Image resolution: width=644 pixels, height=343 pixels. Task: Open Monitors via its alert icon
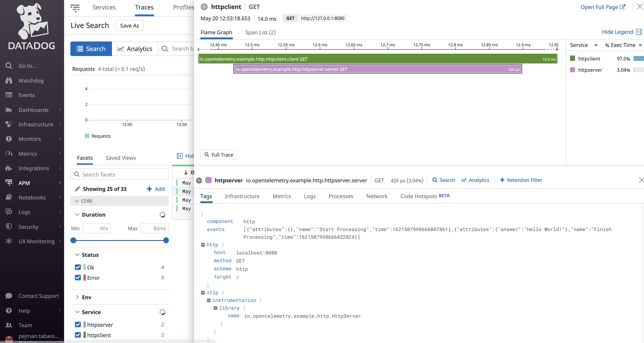[x=9, y=139]
